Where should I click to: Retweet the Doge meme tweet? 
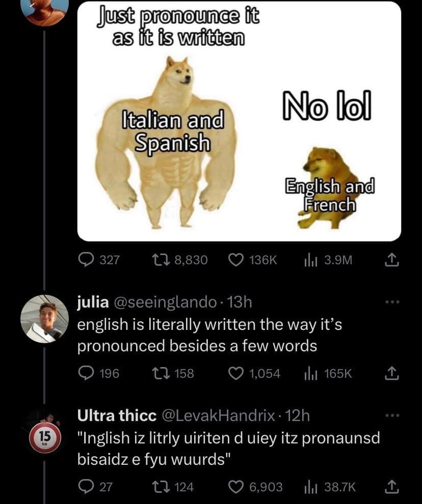pos(179,260)
